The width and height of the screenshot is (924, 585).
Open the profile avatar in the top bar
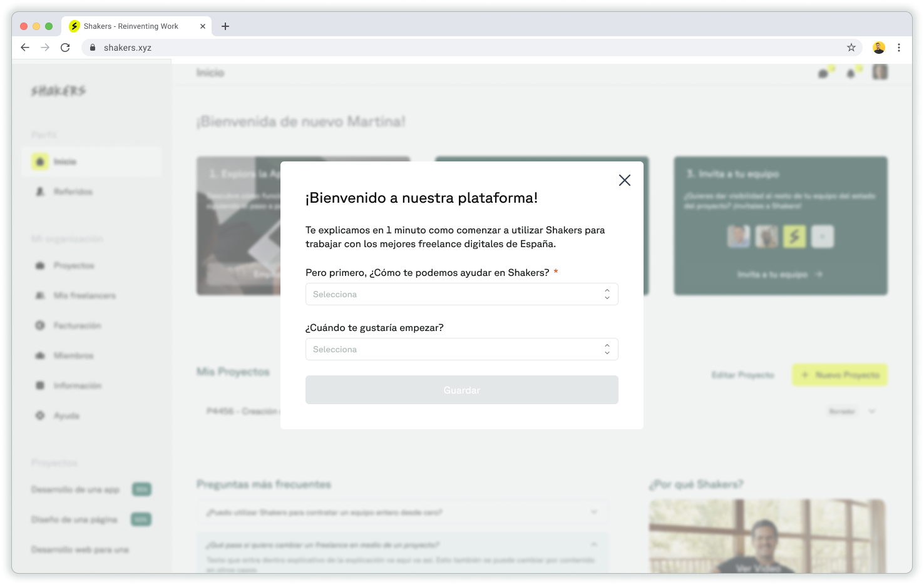click(879, 72)
